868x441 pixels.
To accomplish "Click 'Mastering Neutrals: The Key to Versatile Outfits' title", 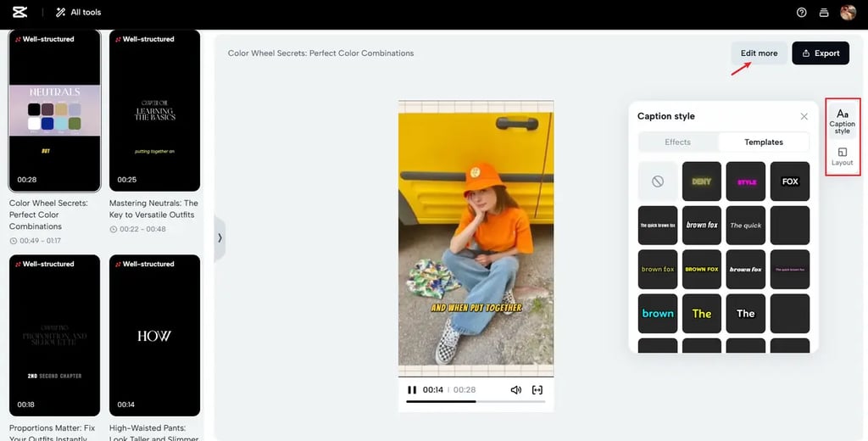I will [x=153, y=209].
